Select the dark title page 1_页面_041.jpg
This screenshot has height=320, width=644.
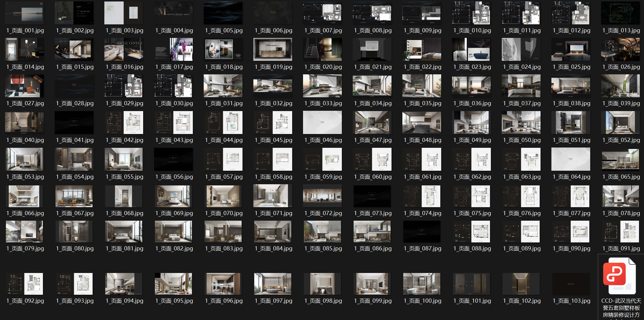tap(74, 122)
